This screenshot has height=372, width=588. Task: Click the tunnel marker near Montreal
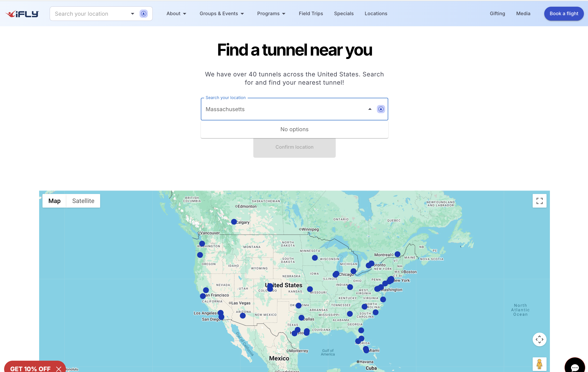tap(397, 254)
